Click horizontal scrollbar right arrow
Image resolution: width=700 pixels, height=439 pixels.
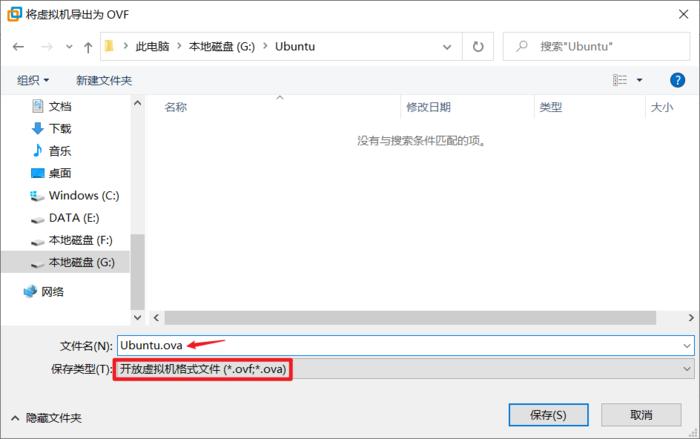691,318
